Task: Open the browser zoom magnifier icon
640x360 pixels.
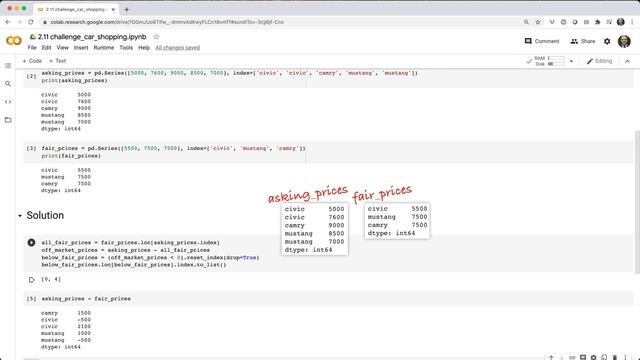Action: coord(526,22)
